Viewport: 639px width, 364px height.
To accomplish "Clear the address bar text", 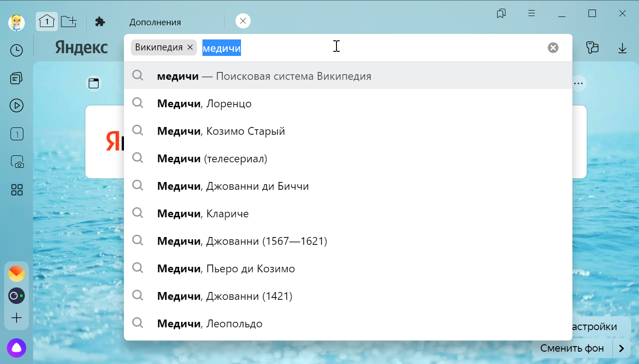I will tap(553, 48).
